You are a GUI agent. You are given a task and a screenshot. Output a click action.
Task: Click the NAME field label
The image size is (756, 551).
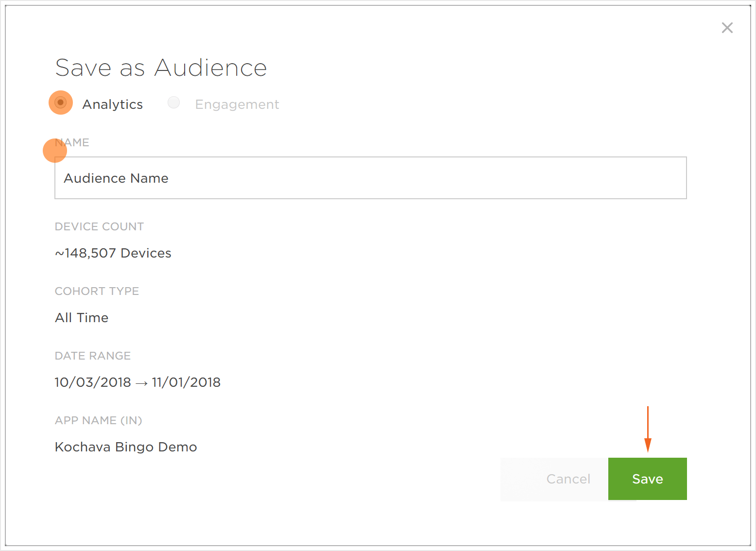pos(72,142)
